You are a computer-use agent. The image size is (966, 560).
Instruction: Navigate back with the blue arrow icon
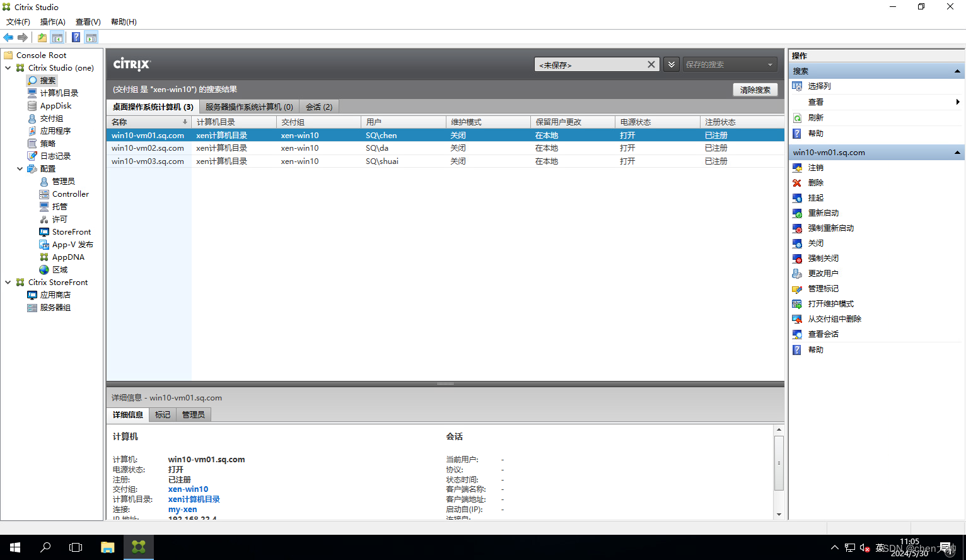click(x=8, y=37)
